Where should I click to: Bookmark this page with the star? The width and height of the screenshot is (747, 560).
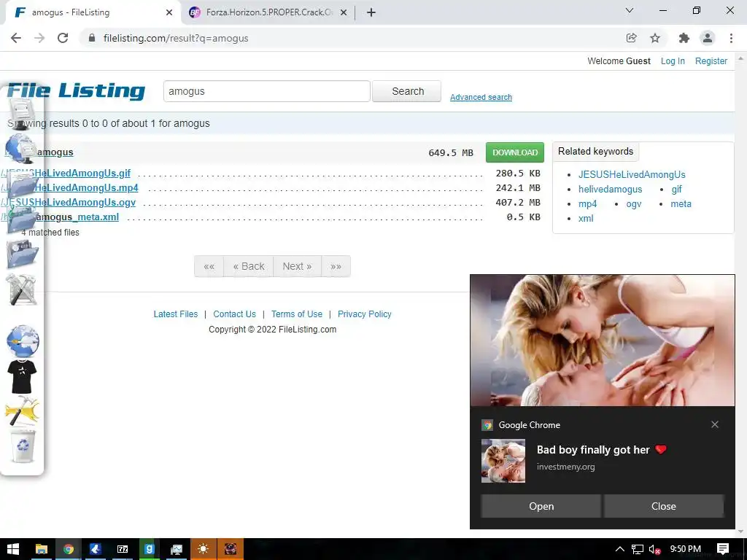655,38
